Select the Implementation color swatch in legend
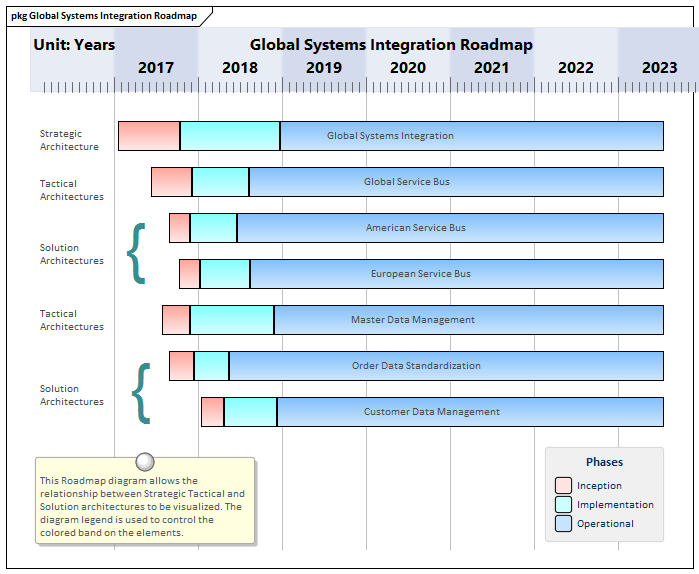 (x=564, y=505)
